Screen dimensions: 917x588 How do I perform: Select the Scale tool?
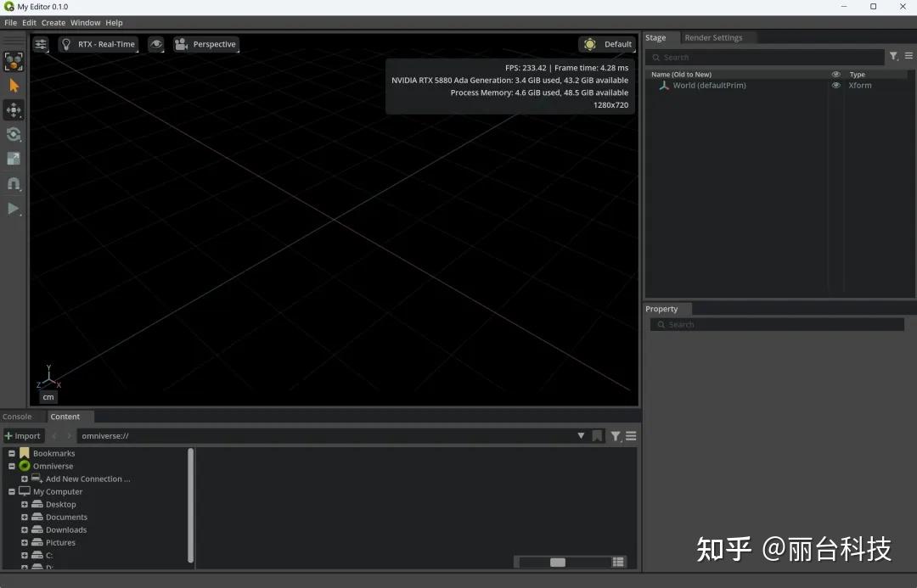pos(14,159)
